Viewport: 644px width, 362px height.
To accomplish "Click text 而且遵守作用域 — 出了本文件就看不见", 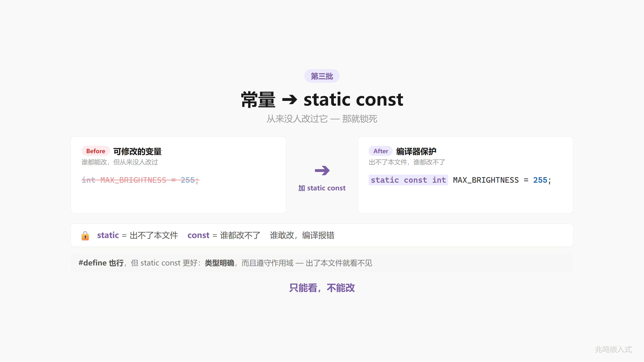I will 307,263.
